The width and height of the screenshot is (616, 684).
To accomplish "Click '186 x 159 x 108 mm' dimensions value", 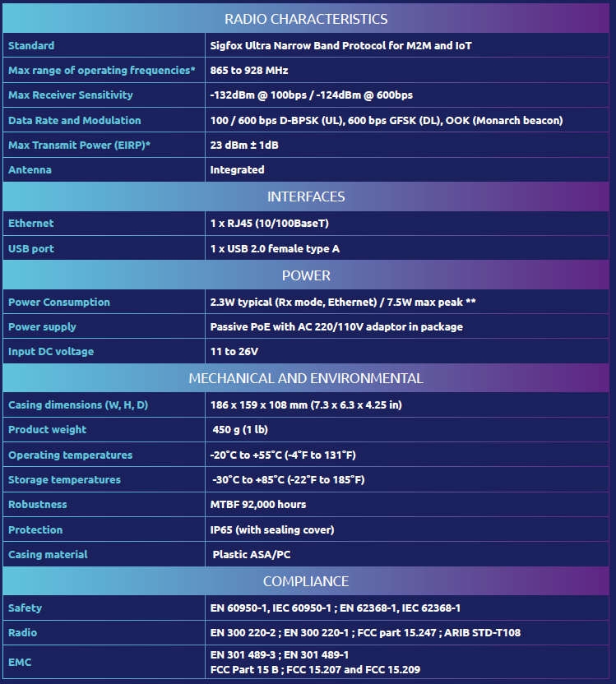I will (x=259, y=405).
